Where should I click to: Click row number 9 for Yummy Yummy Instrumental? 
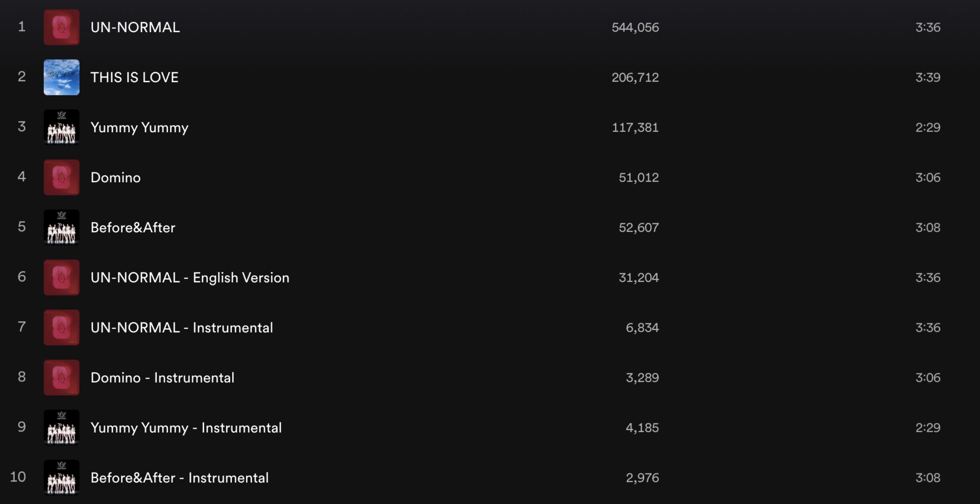[22, 427]
